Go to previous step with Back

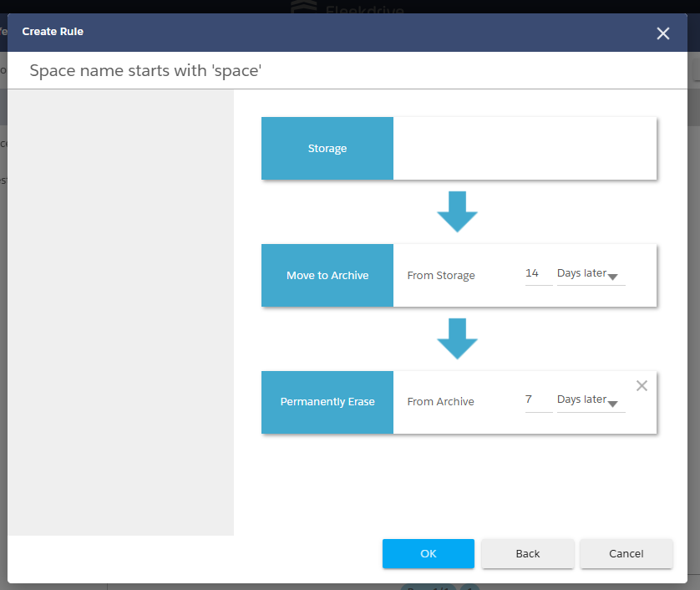click(527, 553)
